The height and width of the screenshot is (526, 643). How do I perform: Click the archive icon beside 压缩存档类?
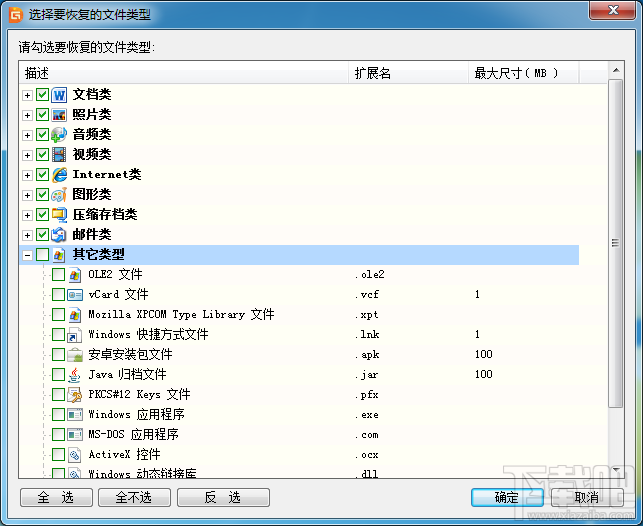click(59, 215)
